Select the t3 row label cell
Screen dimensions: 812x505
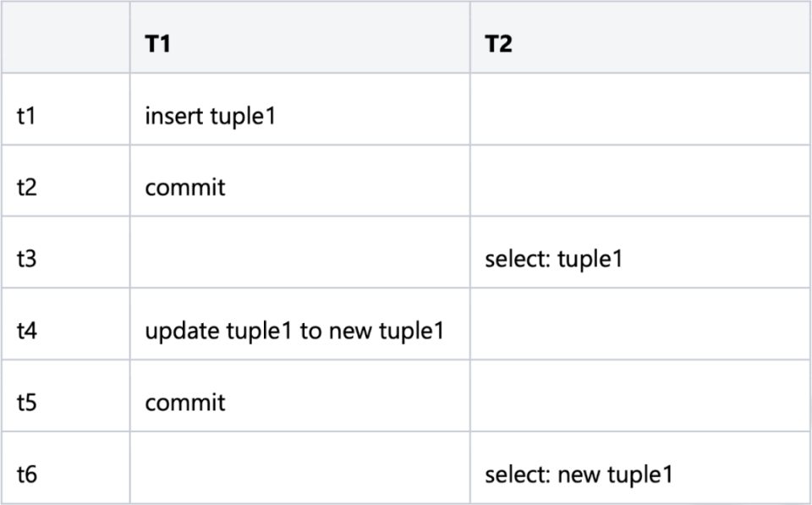coord(27,259)
